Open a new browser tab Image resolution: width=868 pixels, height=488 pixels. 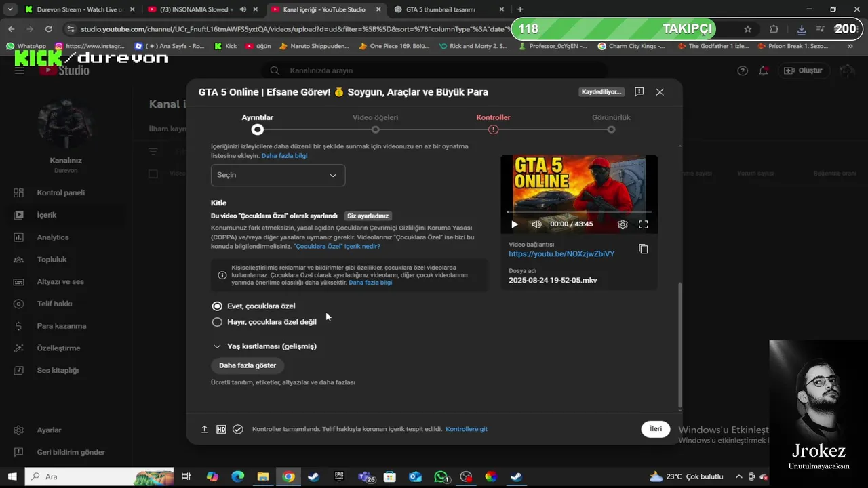pos(520,9)
